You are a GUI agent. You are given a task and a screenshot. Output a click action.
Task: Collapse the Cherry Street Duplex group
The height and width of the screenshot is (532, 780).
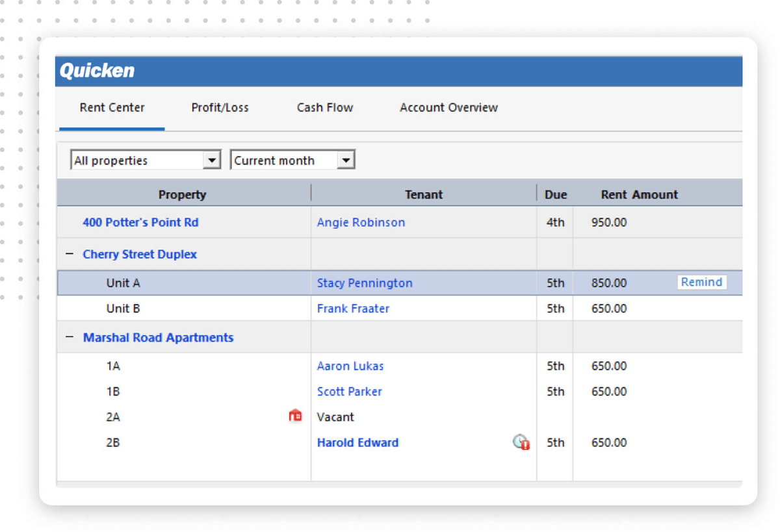pyautogui.click(x=70, y=253)
